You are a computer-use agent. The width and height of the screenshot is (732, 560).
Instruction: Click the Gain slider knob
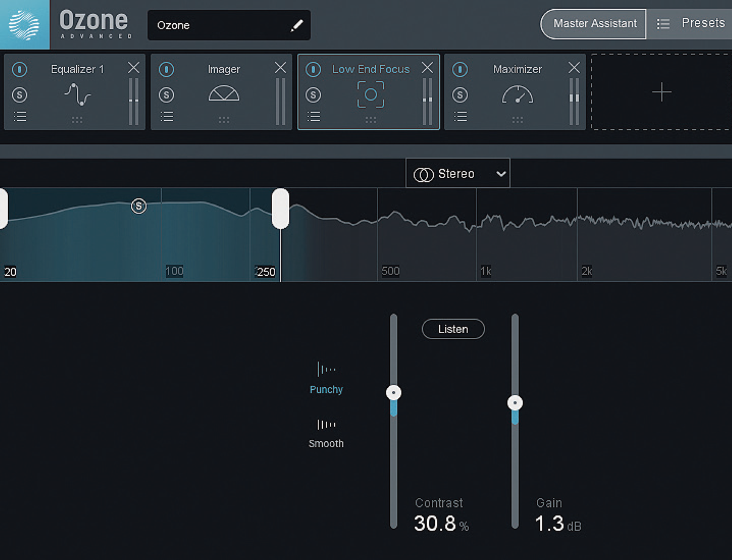coord(515,403)
